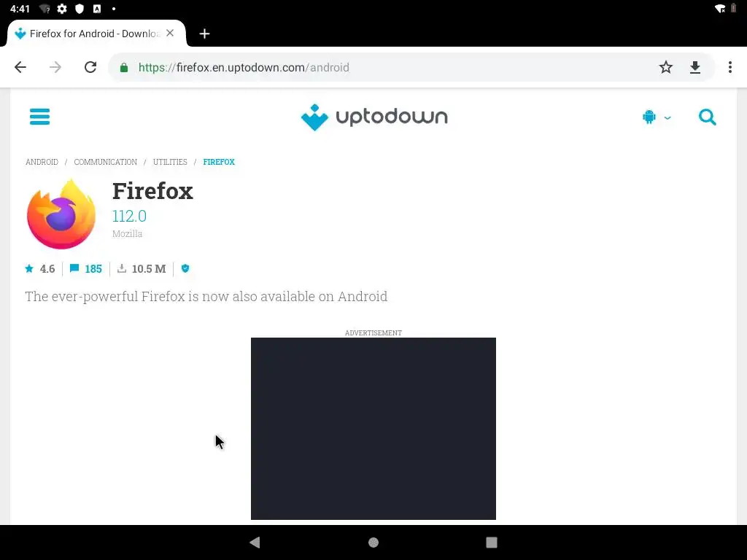747x560 pixels.
Task: Click the blue security shield badge icon
Action: click(x=185, y=268)
